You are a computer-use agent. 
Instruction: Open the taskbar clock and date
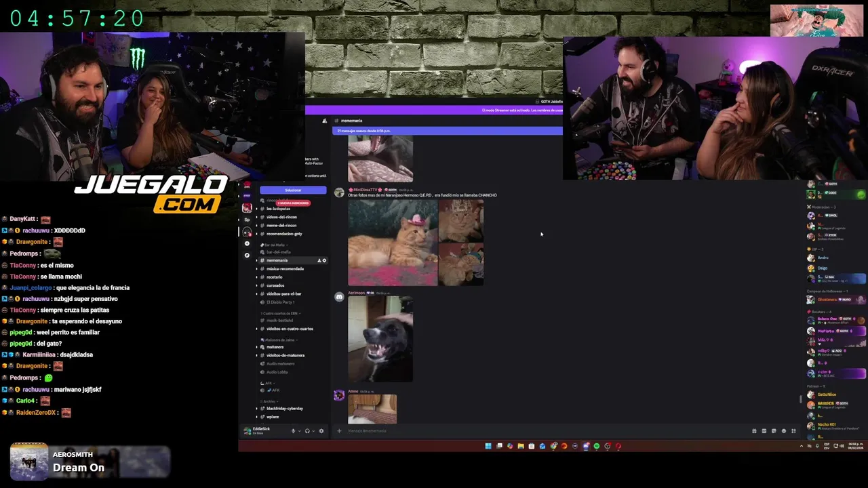point(856,446)
